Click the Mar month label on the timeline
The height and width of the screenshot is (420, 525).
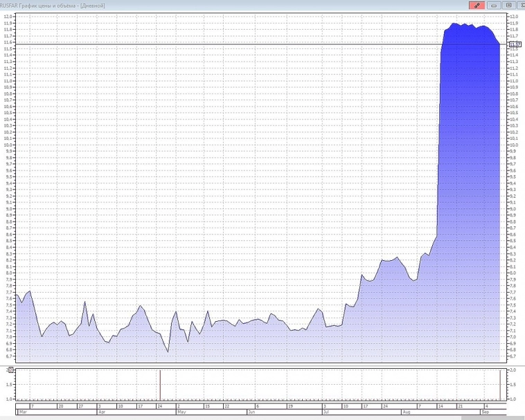click(x=23, y=412)
